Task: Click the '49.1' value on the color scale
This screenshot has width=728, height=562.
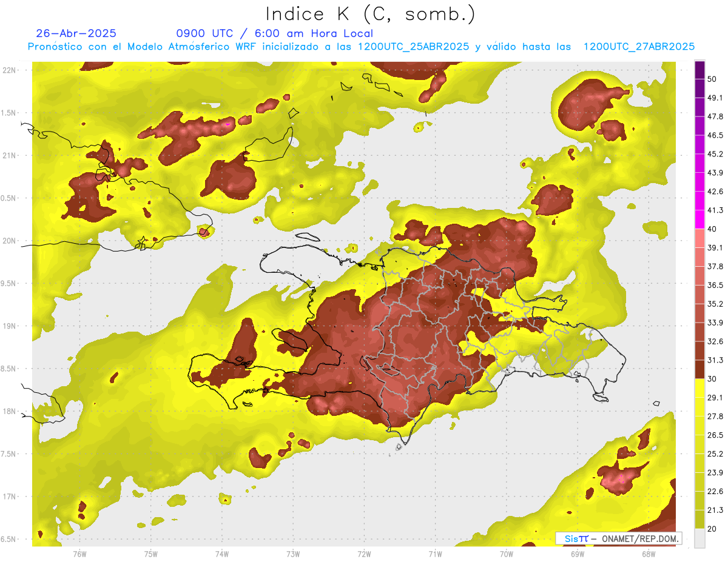Action: (715, 98)
